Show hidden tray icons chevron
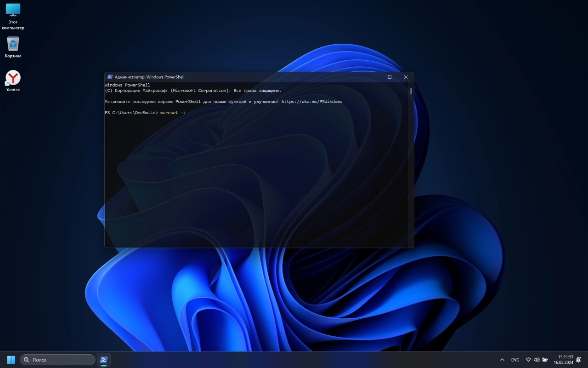Viewport: 588px width, 368px height. click(x=502, y=360)
